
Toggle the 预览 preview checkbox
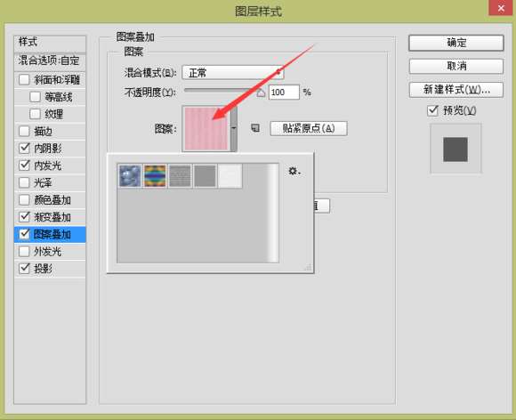(432, 110)
